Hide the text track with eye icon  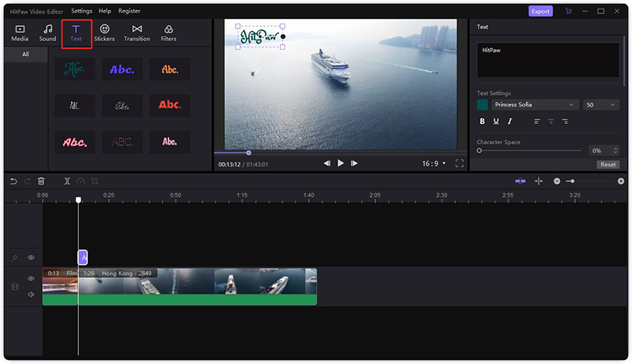(x=32, y=257)
